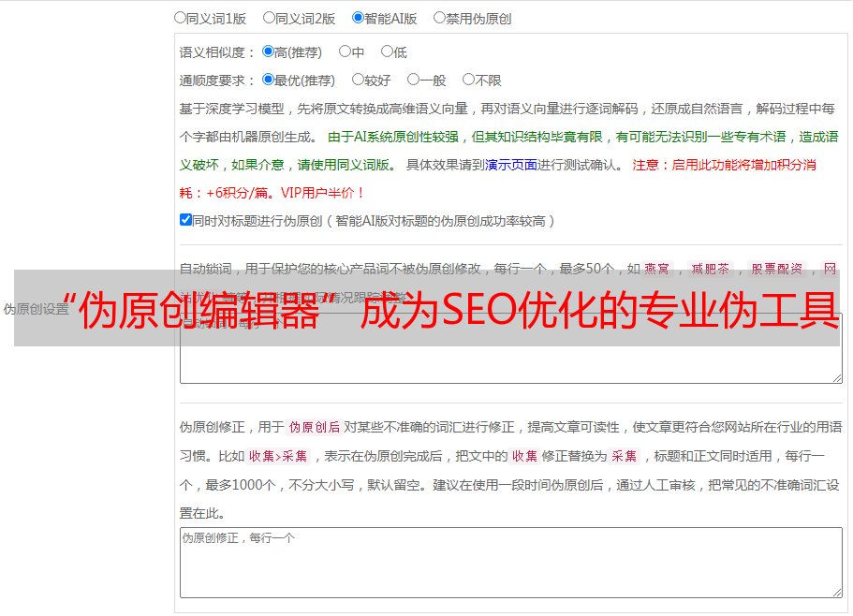Click the 收集>采集 example tag
The width and height of the screenshot is (853, 616).
coord(278,456)
